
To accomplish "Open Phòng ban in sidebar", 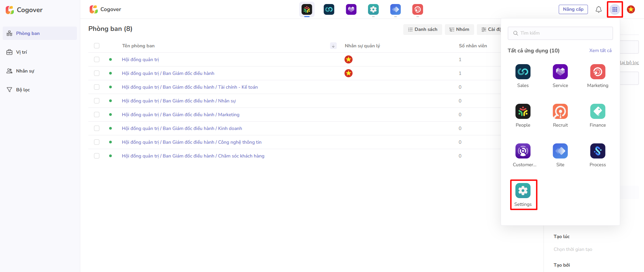I will click(x=40, y=33).
